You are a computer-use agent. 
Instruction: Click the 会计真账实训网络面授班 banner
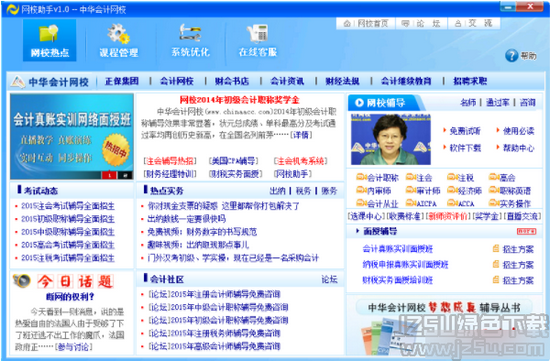(x=72, y=136)
